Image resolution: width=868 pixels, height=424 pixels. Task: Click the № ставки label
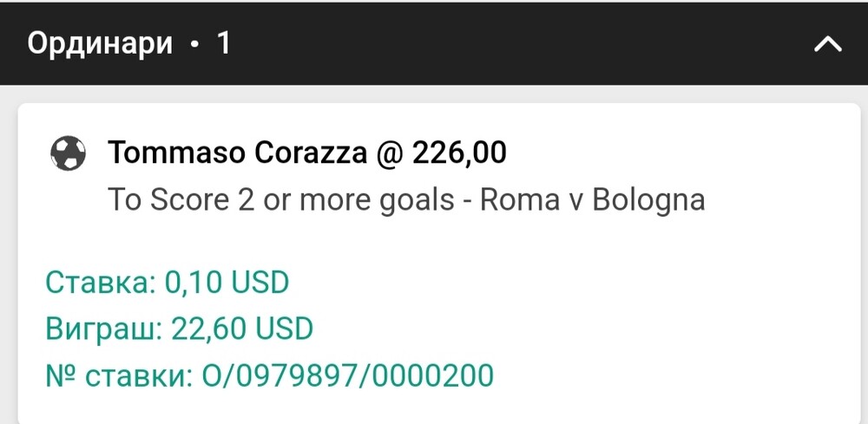point(119,375)
